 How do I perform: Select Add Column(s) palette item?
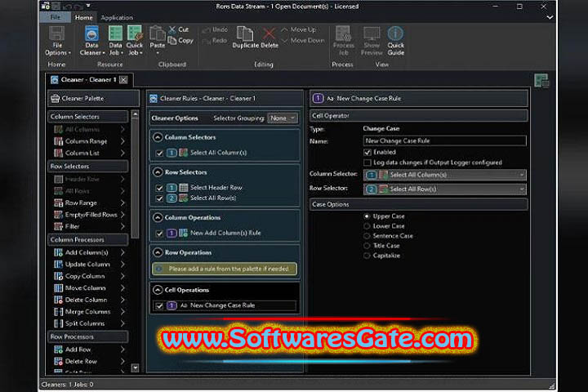(89, 252)
